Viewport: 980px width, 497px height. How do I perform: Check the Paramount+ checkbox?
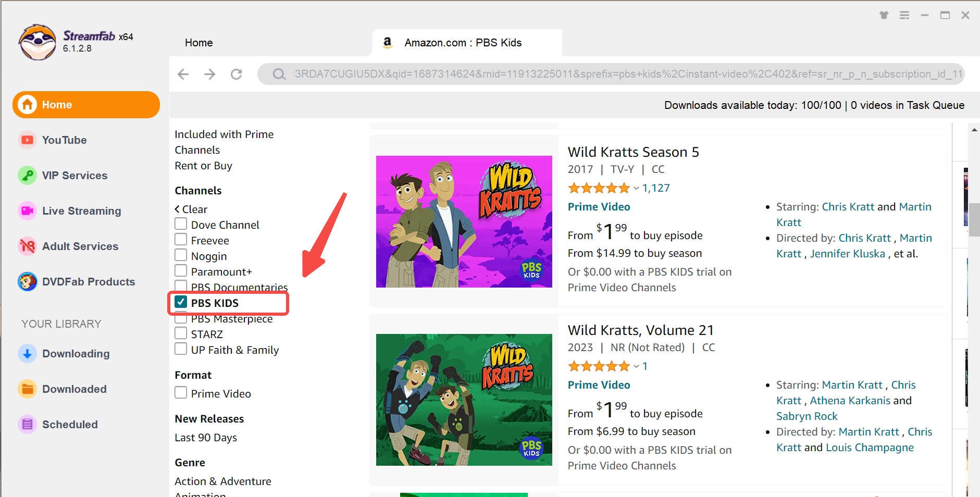coord(181,271)
